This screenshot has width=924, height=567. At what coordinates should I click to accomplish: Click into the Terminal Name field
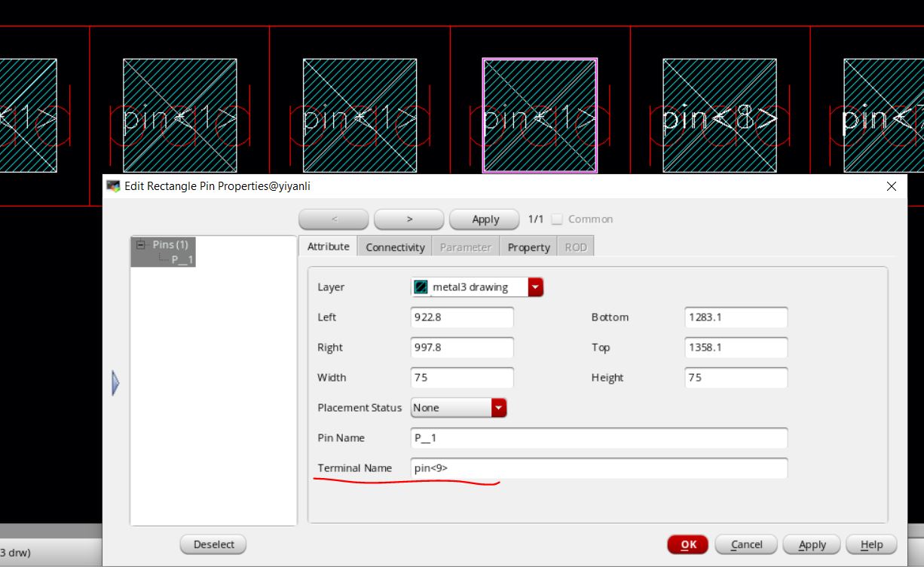(x=598, y=468)
